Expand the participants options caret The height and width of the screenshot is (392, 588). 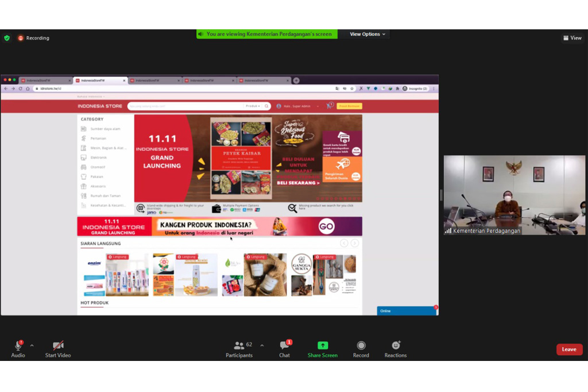point(262,345)
